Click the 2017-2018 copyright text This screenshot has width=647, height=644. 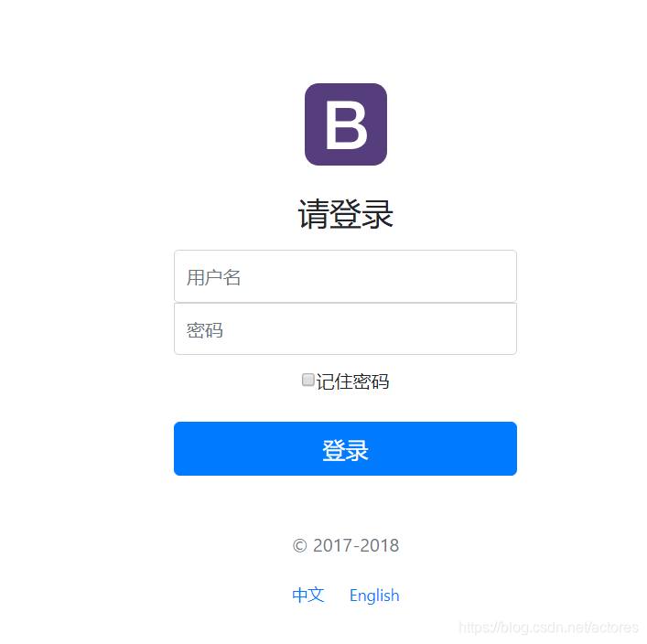tap(356, 545)
